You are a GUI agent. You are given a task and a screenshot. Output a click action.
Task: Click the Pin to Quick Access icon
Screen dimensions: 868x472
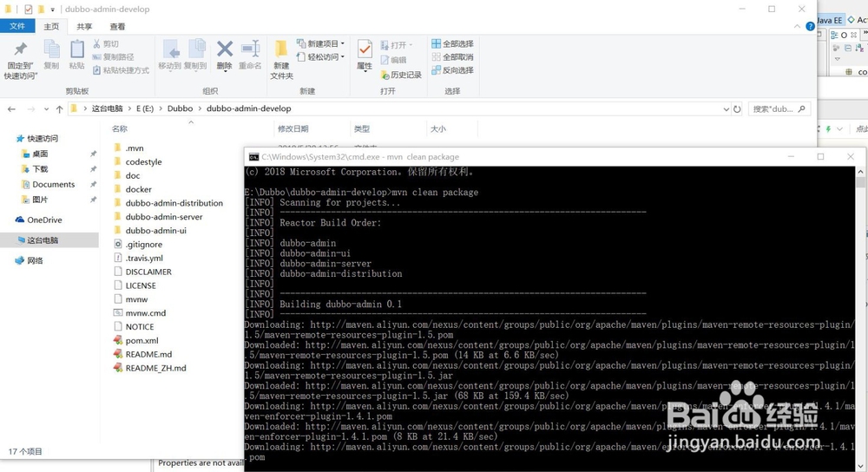coord(21,49)
